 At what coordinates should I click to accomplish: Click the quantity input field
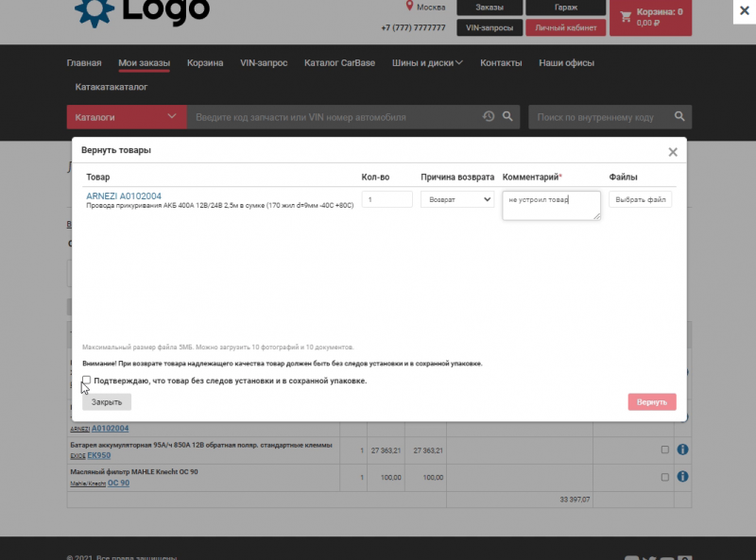(387, 200)
